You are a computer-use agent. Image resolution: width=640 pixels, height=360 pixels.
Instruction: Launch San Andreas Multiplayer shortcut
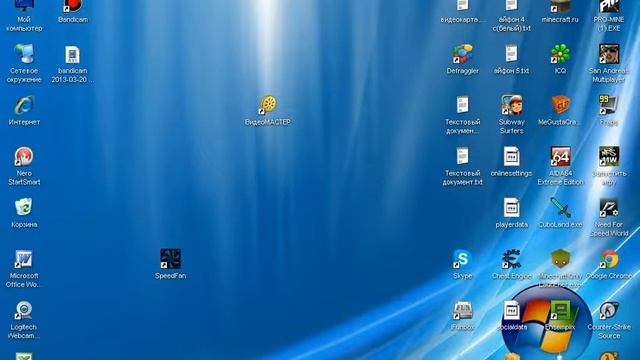[609, 54]
